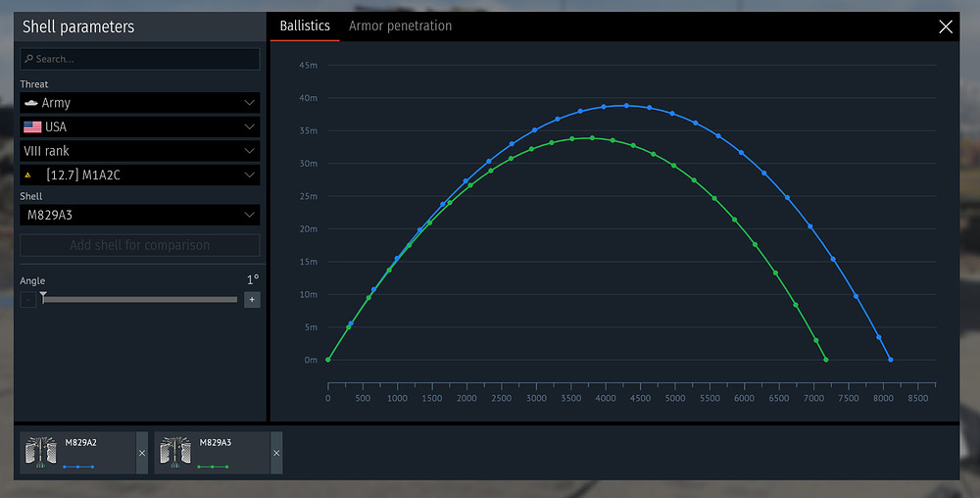Image resolution: width=980 pixels, height=498 pixels.
Task: Open the VIII rank dropdown
Action: point(140,151)
